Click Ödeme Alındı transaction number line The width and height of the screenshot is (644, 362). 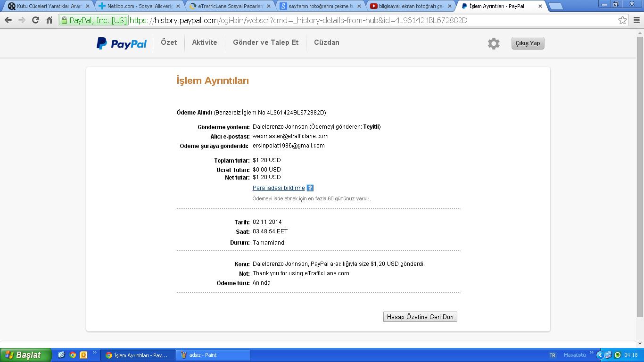click(x=251, y=113)
